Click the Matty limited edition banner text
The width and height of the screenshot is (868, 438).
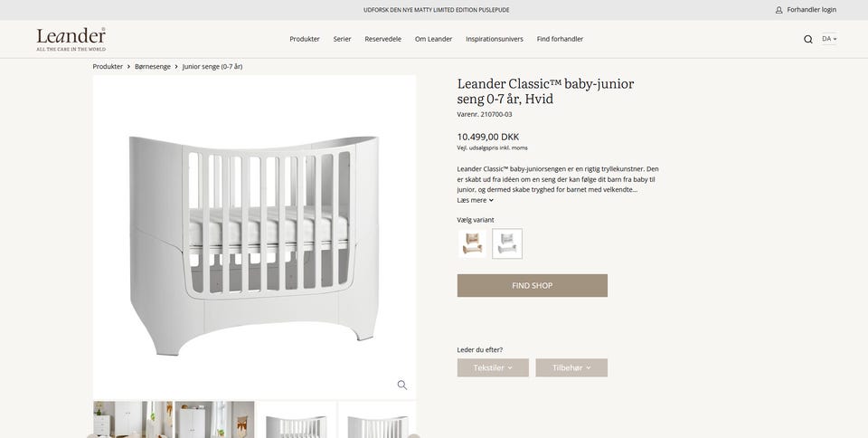437,10
